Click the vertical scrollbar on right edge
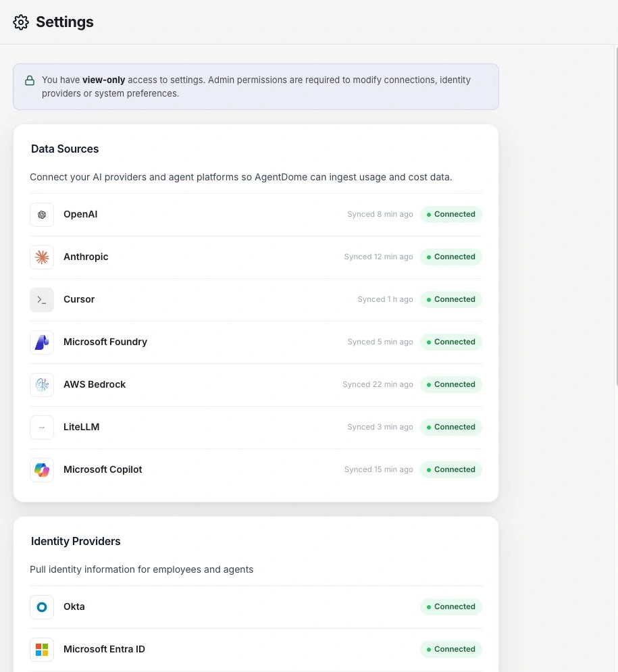618x672 pixels. click(616, 216)
